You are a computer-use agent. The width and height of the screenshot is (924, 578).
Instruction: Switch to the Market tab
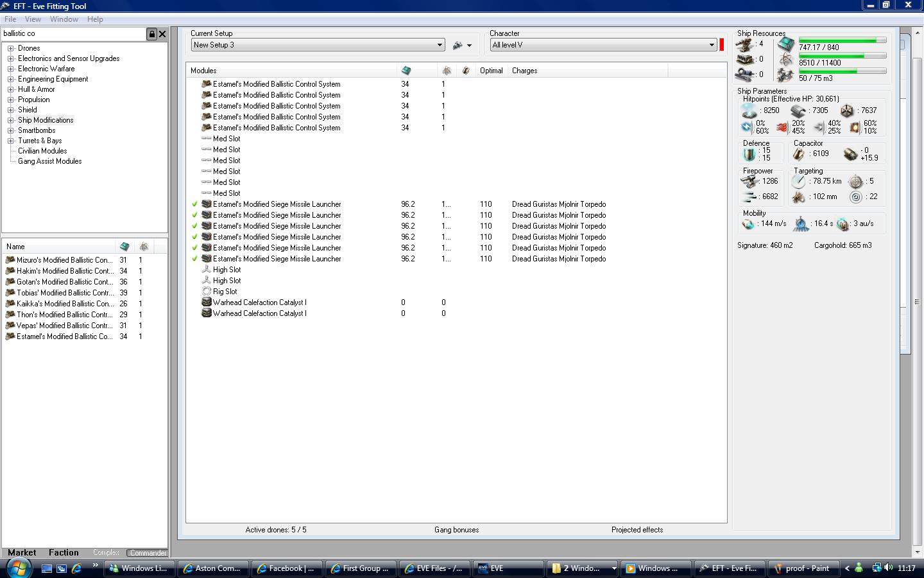[22, 552]
